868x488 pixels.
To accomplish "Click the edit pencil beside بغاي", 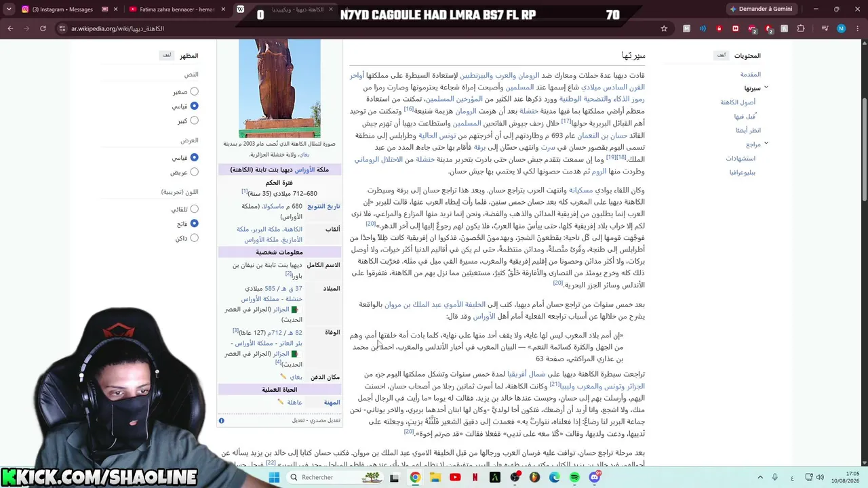I will click(283, 377).
